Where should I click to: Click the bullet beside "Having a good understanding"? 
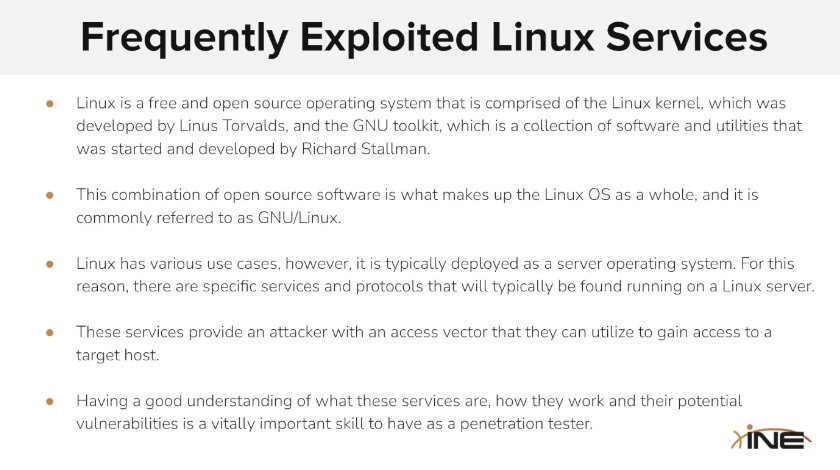point(50,401)
